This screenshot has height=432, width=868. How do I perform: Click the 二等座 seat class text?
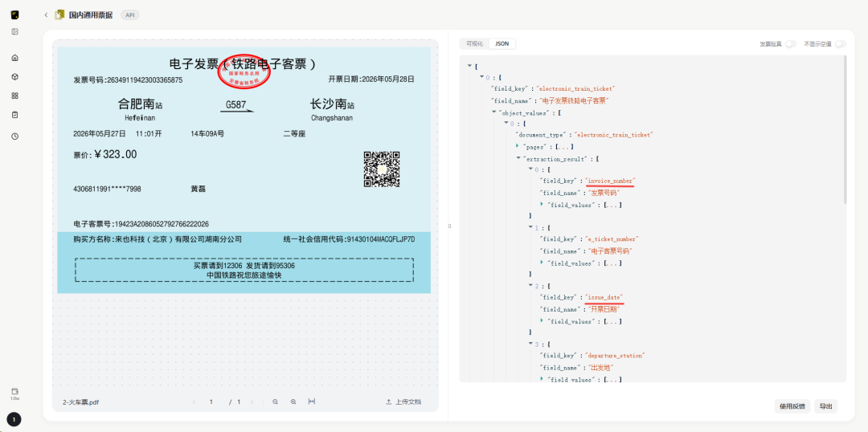coord(294,134)
